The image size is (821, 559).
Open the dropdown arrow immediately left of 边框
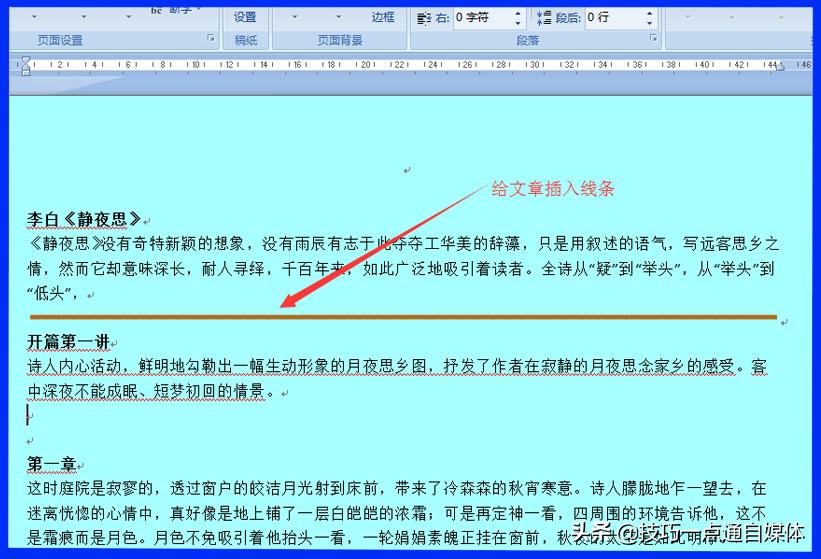point(338,17)
